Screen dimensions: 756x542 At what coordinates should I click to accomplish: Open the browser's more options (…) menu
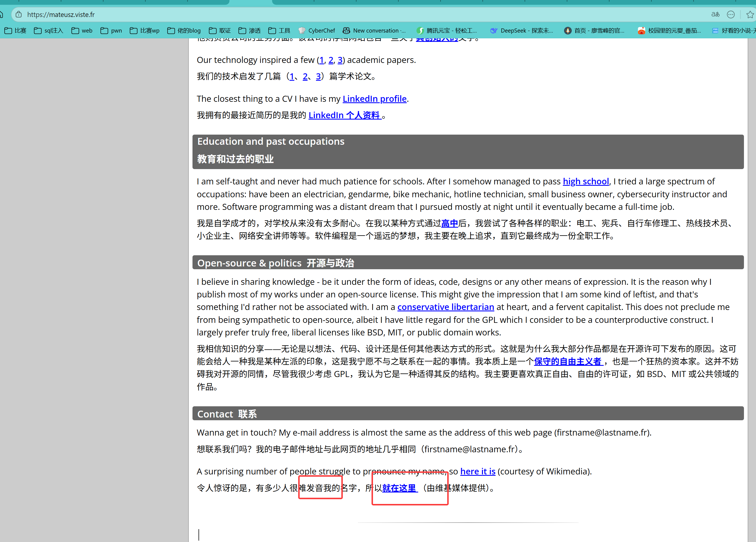coord(731,14)
